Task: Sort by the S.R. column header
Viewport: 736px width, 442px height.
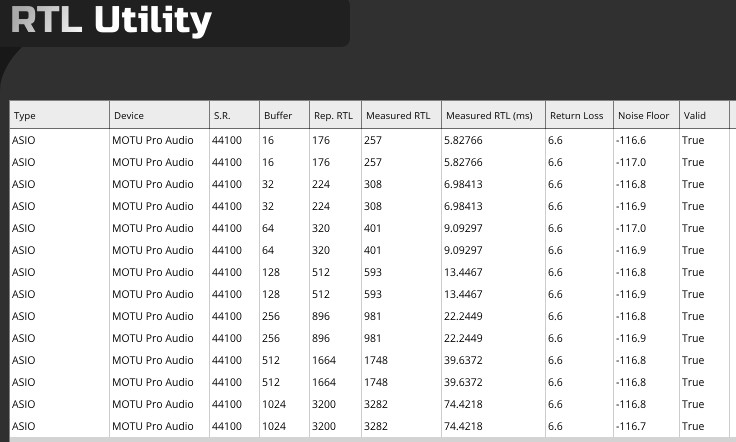Action: (x=222, y=116)
